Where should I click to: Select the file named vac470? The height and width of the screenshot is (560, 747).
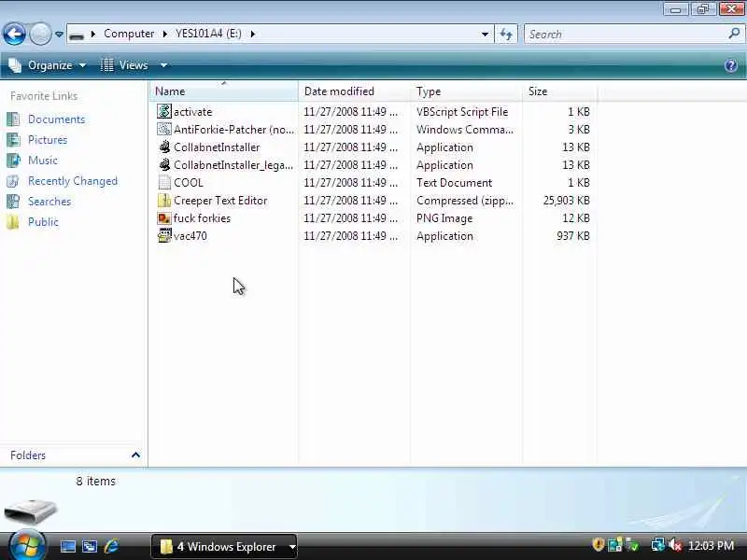[190, 236]
